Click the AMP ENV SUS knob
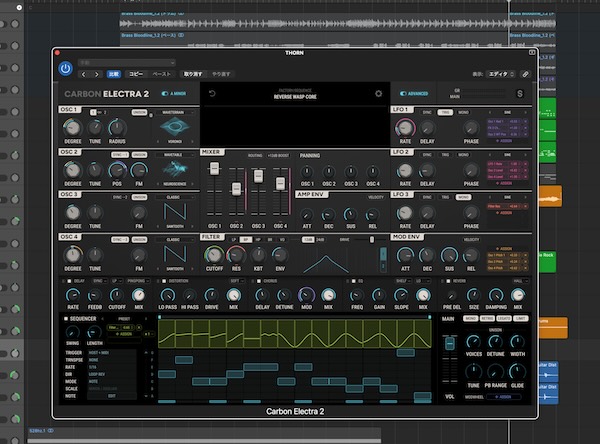This screenshot has height=444, width=600. pos(351,215)
